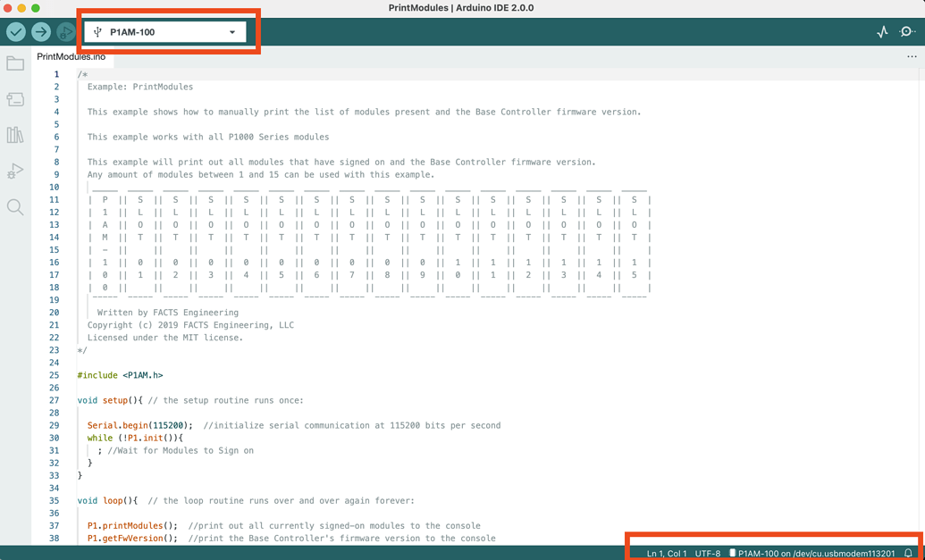Image resolution: width=925 pixels, height=560 pixels.
Task: Click line number 25 in the gutter
Action: click(53, 375)
